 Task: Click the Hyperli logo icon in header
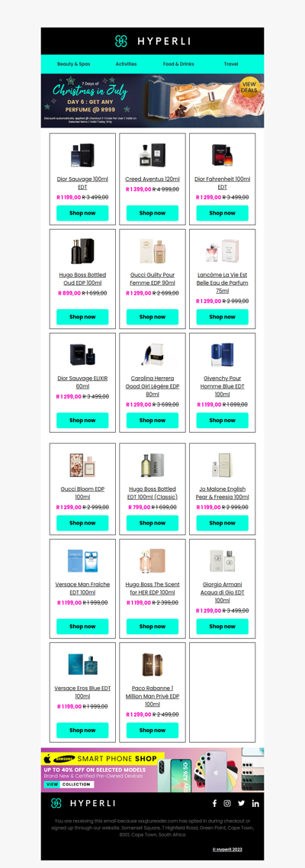121,41
